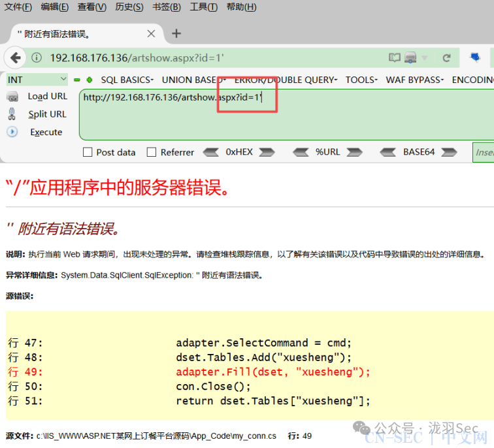Open the small arrow dropdown in address bar

coord(425,58)
